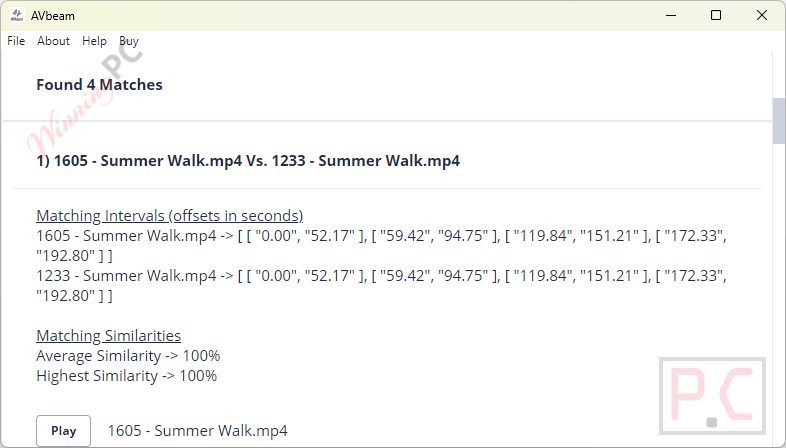Click the AVbeam title bar text
Viewport: 786px width, 448px height.
(x=53, y=16)
